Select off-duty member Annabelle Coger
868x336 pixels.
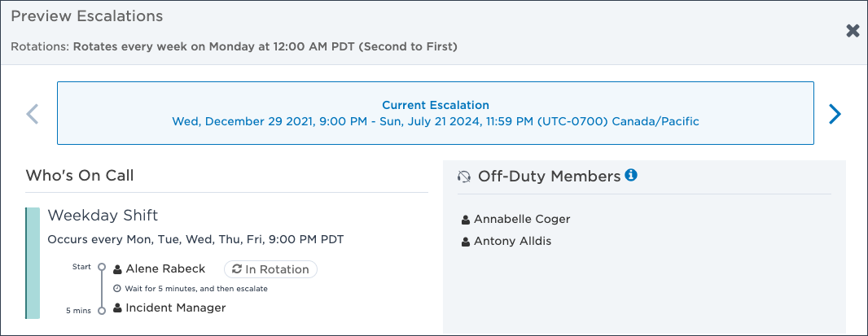522,219
